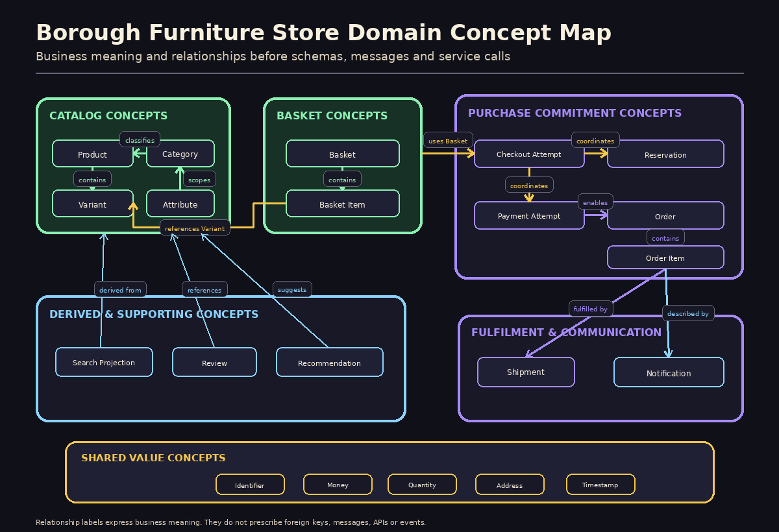Click the 'references' label above Review
The height and width of the screenshot is (532, 779).
click(204, 290)
